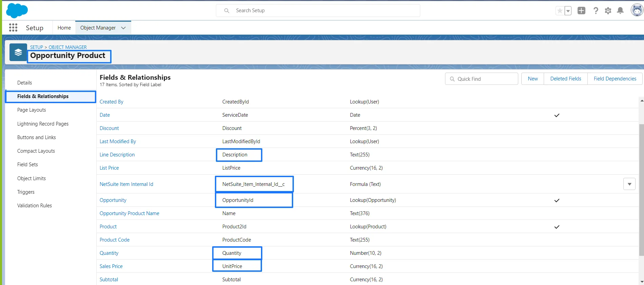Screen dimensions: 644x285
Task: Click the Salesforce cloud logo
Action: (x=17, y=11)
